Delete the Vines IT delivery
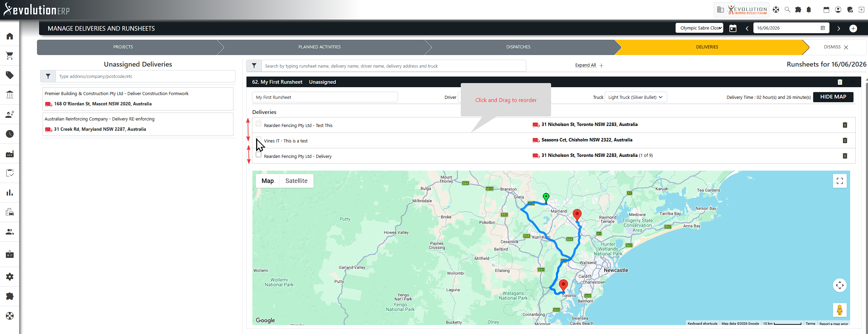The width and height of the screenshot is (868, 334). click(x=845, y=140)
